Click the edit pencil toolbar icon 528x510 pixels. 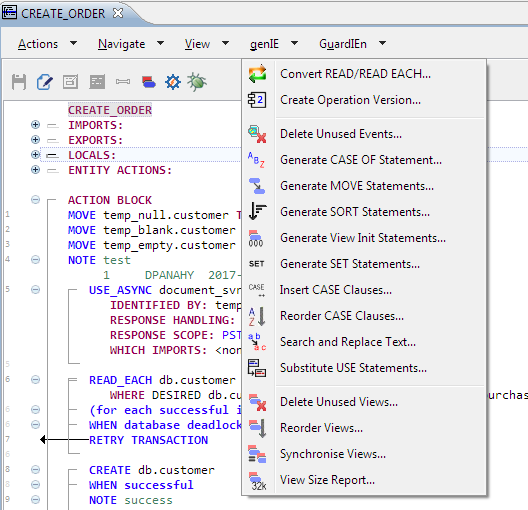click(45, 82)
